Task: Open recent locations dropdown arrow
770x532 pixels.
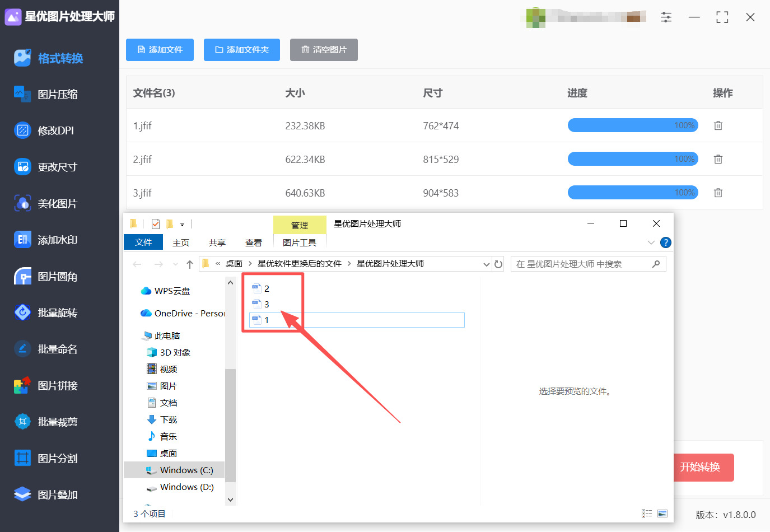Action: click(x=175, y=264)
